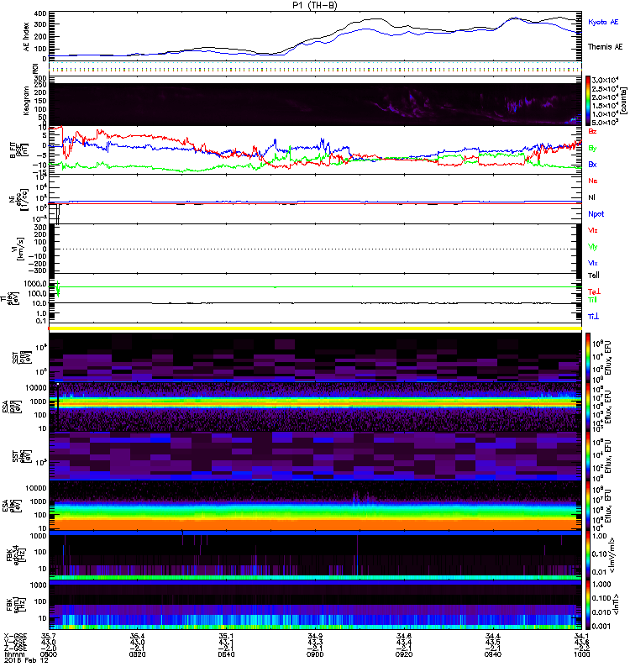The image size is (630, 672).
Task: Click the ESA ion Eflux color bar
Action: 588,407
